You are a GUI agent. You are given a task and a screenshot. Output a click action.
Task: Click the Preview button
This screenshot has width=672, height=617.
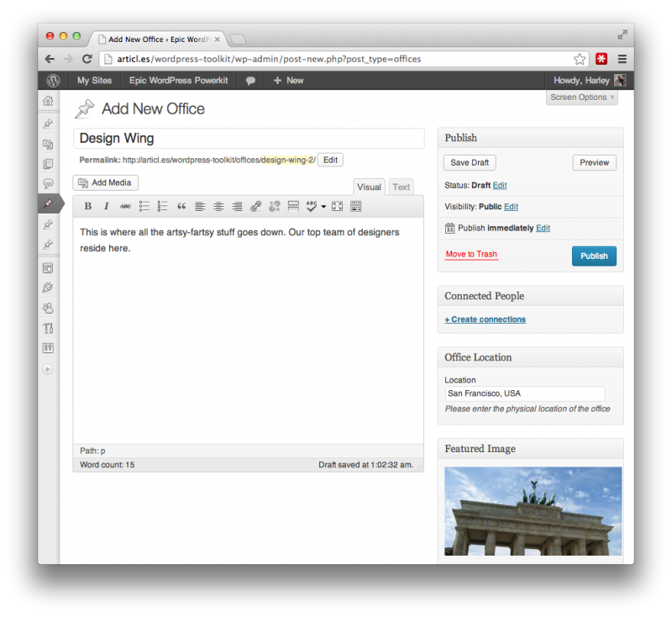pyautogui.click(x=594, y=162)
